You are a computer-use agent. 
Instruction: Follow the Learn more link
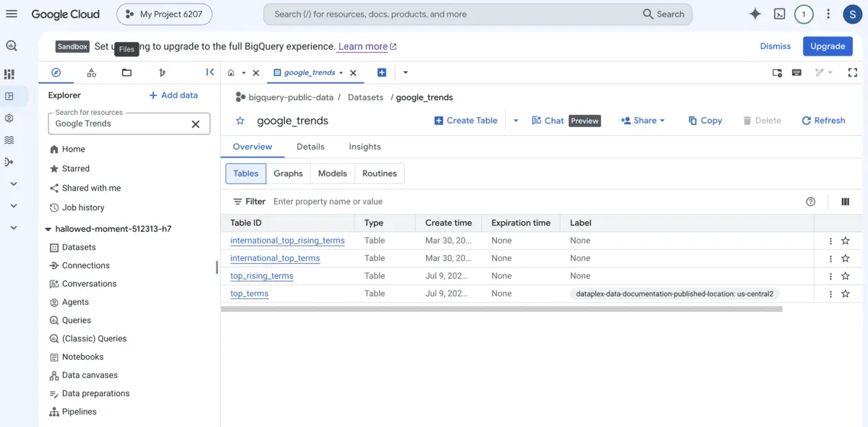pyautogui.click(x=367, y=46)
